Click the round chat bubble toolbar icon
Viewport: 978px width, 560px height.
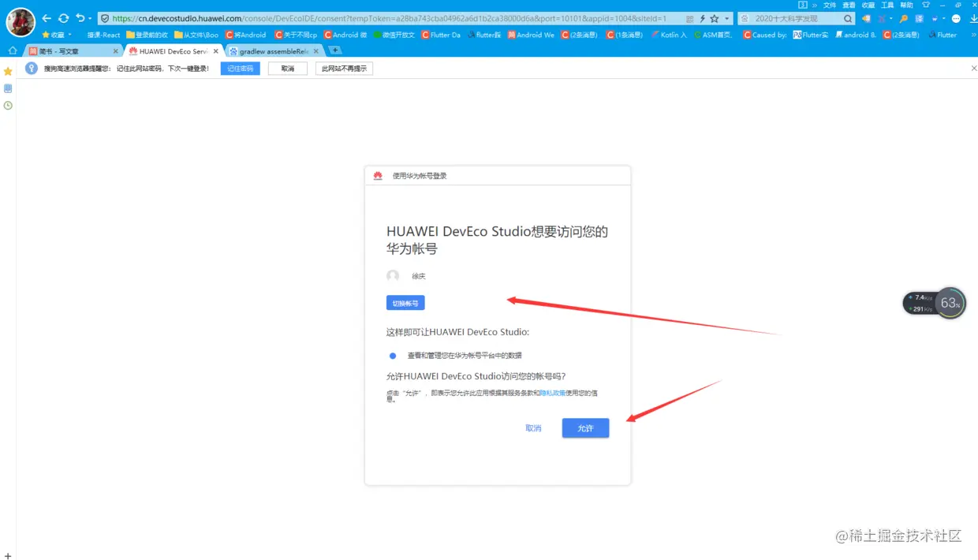point(956,18)
